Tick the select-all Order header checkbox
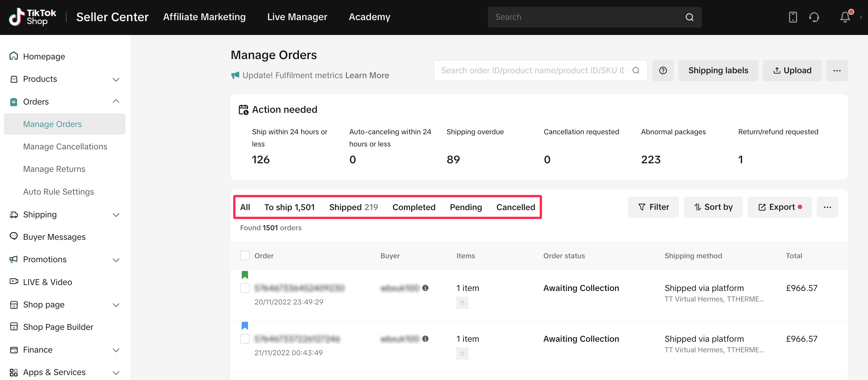The height and width of the screenshot is (380, 868). [x=245, y=255]
